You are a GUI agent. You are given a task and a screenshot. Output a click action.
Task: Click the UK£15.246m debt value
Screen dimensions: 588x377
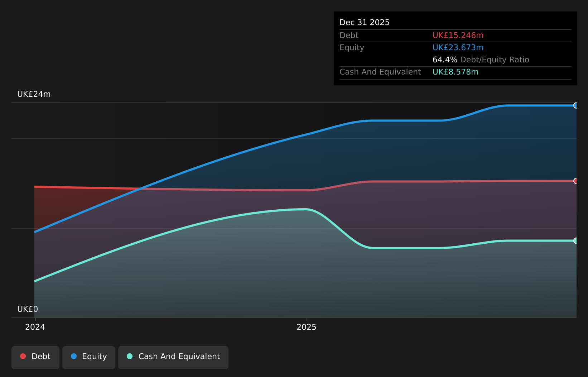click(458, 35)
